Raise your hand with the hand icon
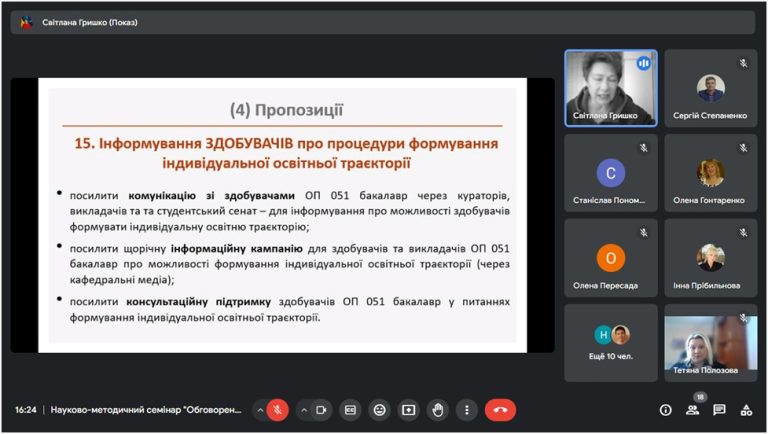The width and height of the screenshot is (768, 434). [x=438, y=410]
